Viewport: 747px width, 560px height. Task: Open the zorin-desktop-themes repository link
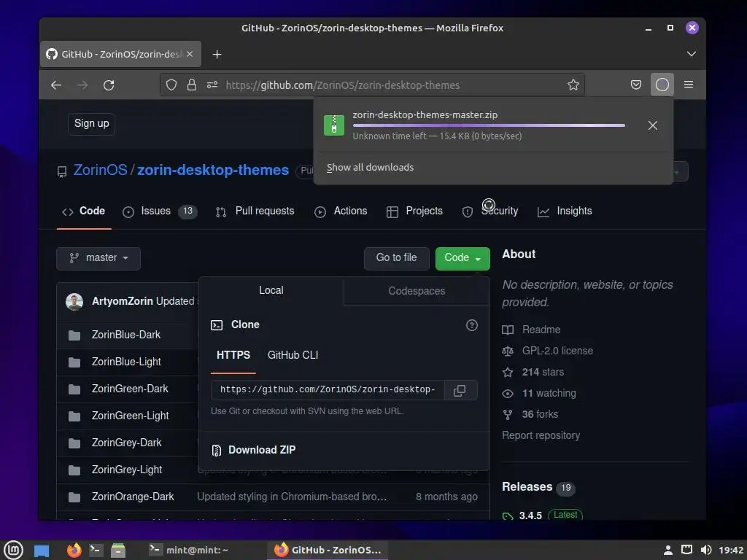213,170
